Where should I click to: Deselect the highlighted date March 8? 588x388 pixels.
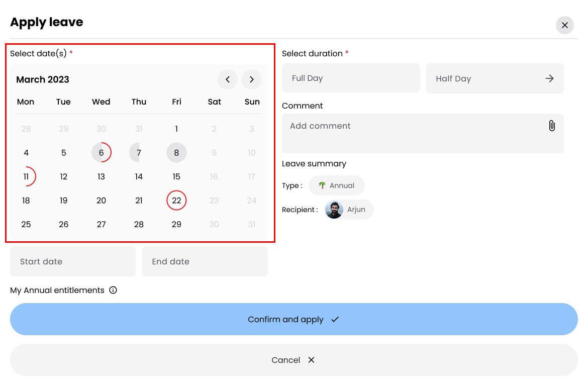pos(176,153)
